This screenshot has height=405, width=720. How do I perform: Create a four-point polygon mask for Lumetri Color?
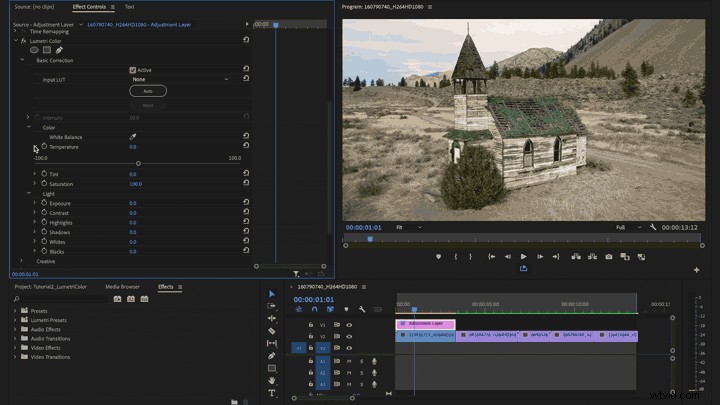tap(47, 50)
